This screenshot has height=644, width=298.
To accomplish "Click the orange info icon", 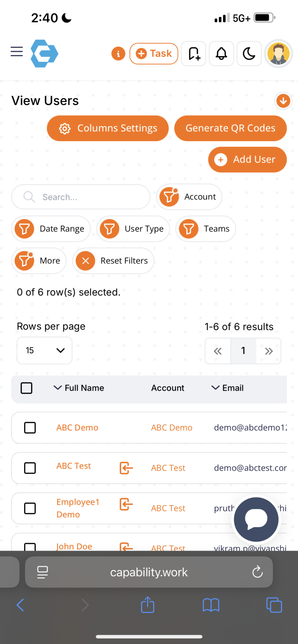I will click(118, 54).
